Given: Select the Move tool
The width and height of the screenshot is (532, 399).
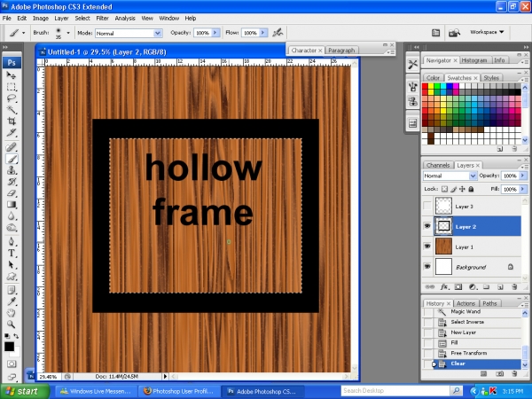Looking at the screenshot, I should point(12,75).
